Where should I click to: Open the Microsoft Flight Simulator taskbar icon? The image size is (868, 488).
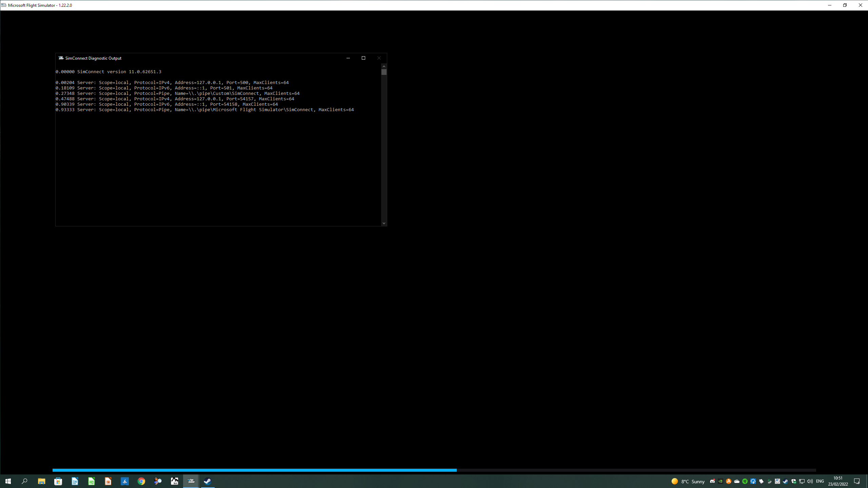click(x=191, y=481)
